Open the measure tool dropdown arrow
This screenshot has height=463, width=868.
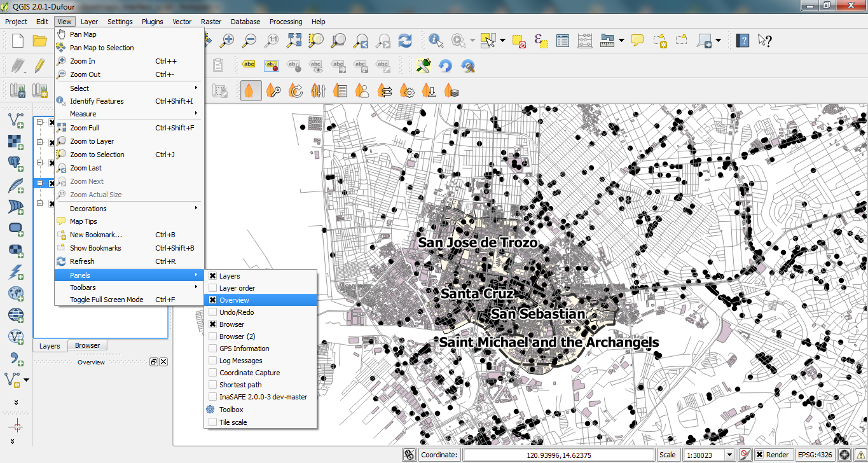[x=621, y=41]
